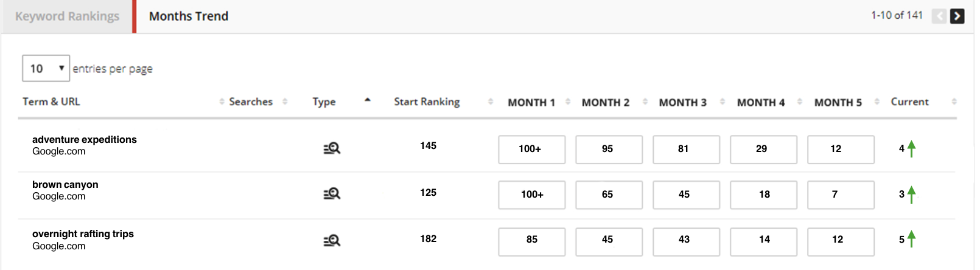Open the adventure expeditions keyword

click(x=85, y=139)
